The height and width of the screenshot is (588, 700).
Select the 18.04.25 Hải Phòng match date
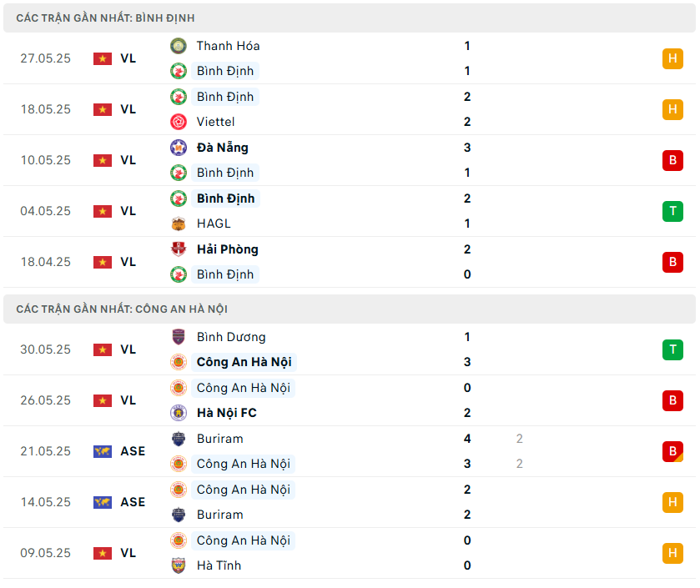(46, 262)
